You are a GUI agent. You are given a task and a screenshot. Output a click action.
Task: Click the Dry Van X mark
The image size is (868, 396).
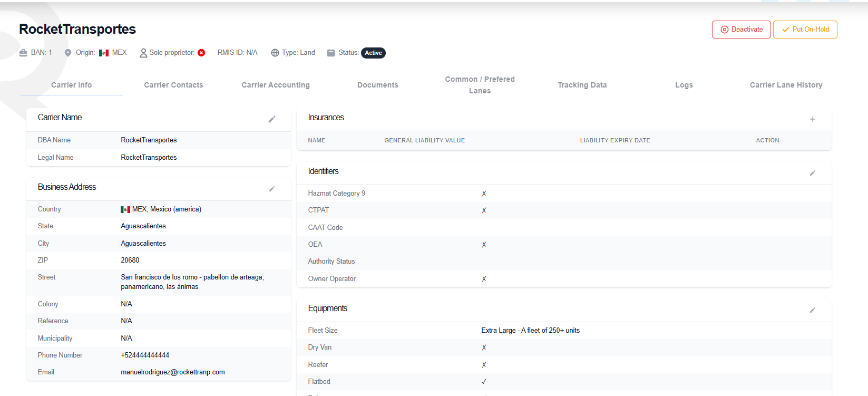click(484, 347)
